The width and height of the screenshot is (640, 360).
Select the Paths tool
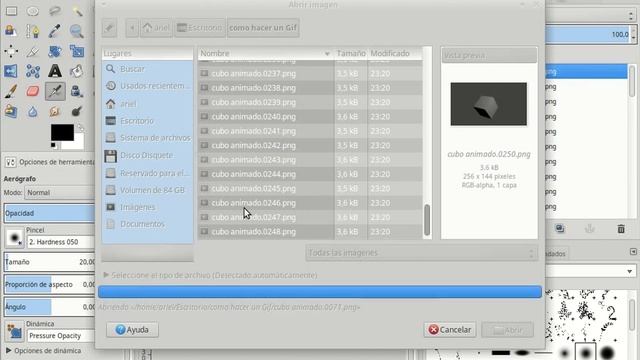[33, 31]
